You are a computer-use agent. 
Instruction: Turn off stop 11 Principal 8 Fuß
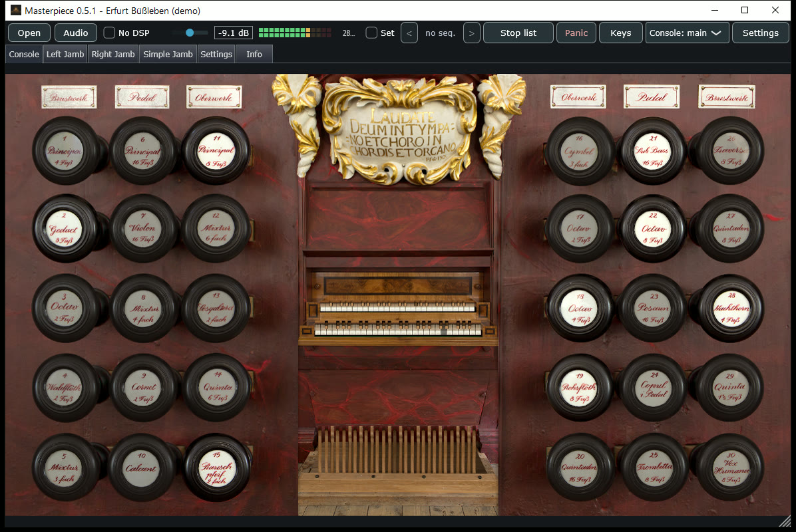click(216, 151)
